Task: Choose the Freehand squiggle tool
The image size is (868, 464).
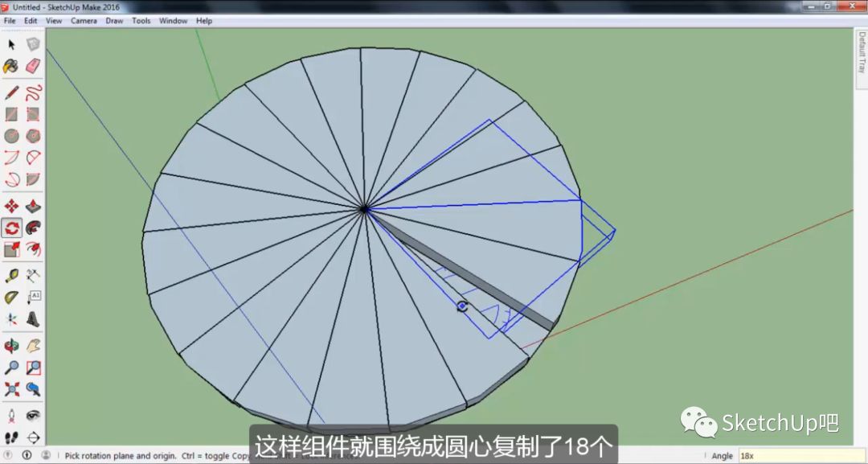Action: click(33, 92)
